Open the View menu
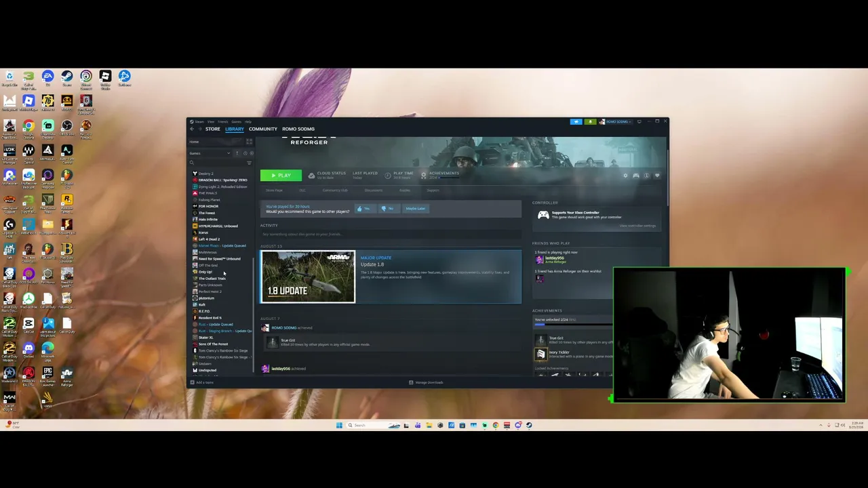868x488 pixels. [x=211, y=122]
